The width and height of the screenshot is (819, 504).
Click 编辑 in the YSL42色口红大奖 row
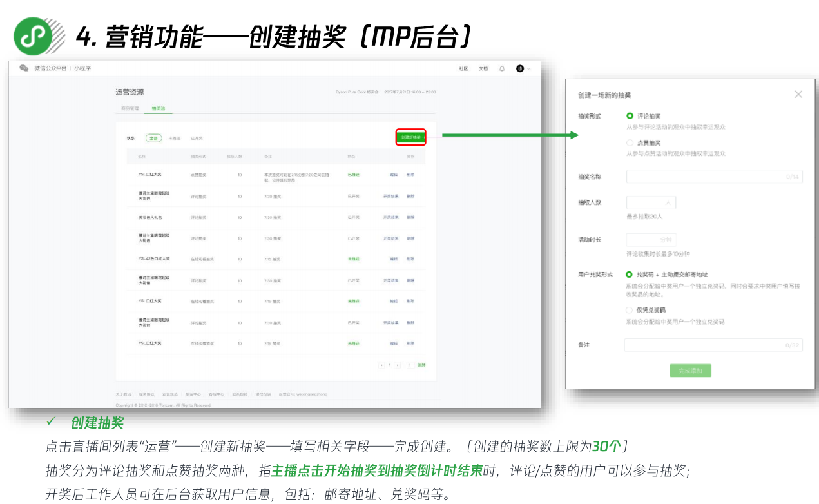click(x=394, y=259)
